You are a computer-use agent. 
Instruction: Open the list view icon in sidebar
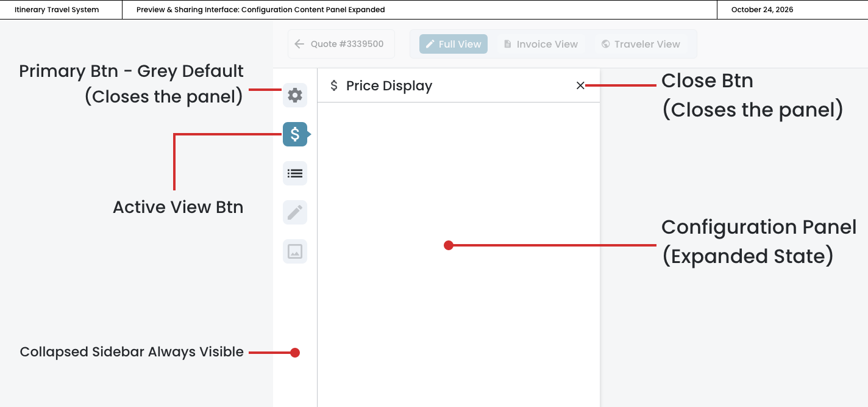tap(295, 173)
